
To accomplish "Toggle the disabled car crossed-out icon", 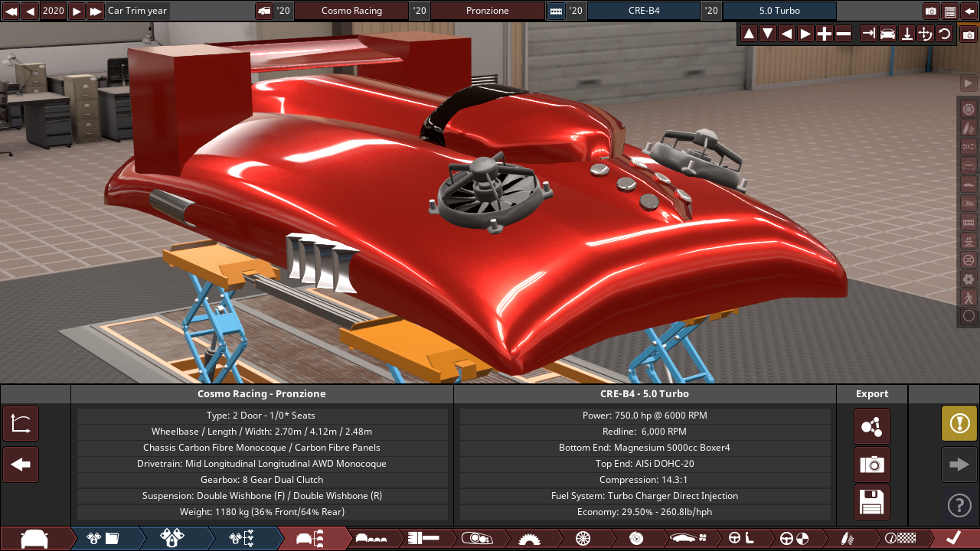I will pos(969,259).
